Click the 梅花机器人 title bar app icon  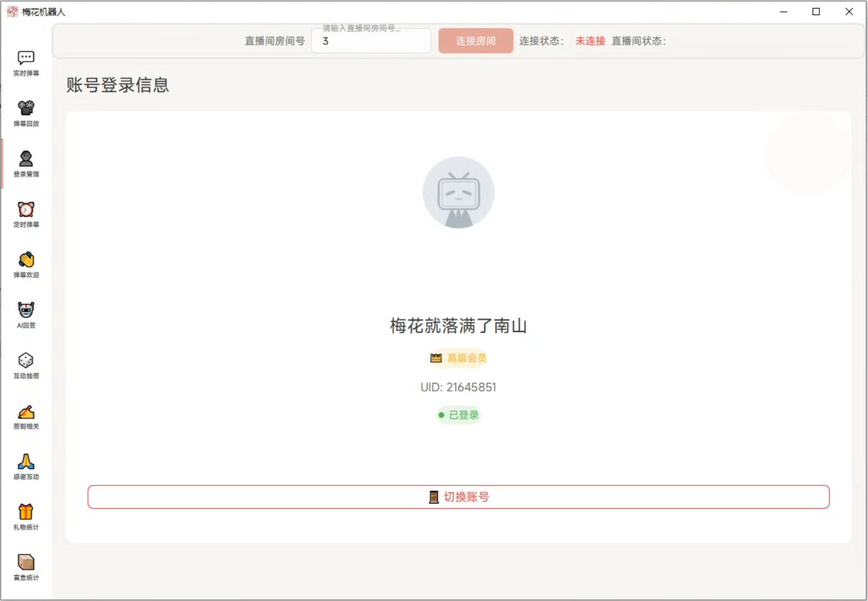(x=11, y=11)
